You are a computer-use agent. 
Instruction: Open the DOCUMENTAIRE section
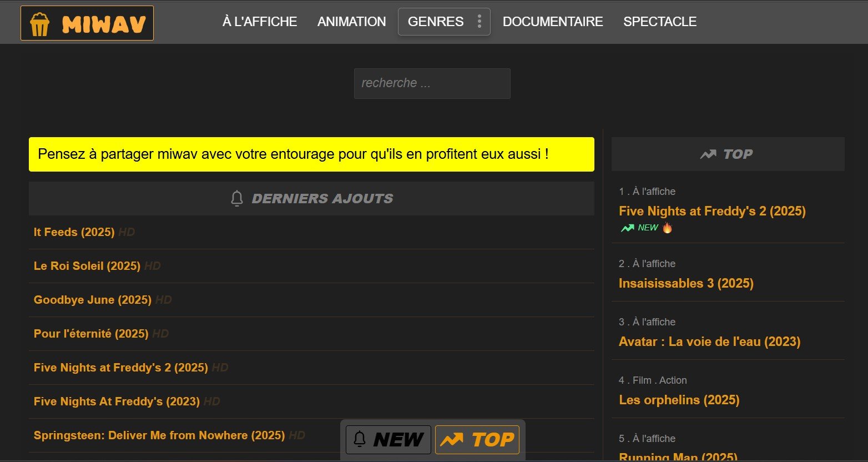click(552, 22)
